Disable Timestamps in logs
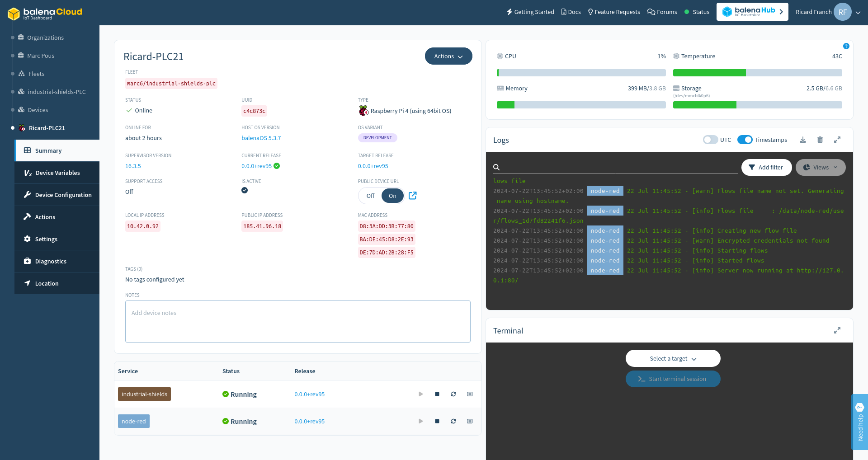Viewport: 868px width, 460px height. (745, 140)
